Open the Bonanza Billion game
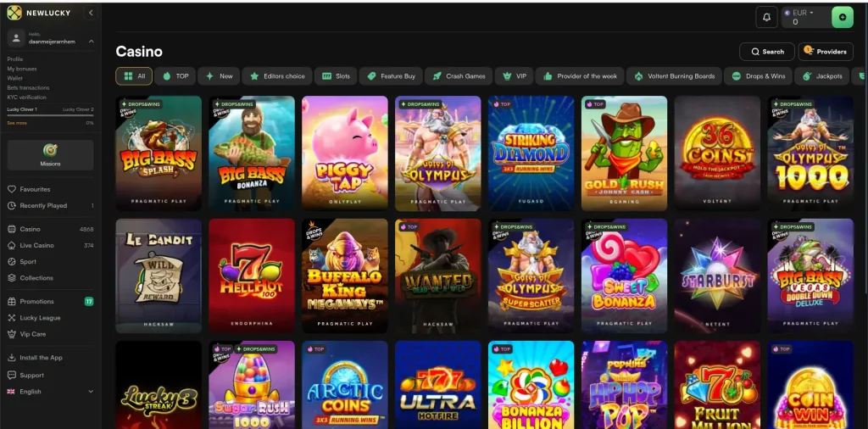 coord(531,385)
